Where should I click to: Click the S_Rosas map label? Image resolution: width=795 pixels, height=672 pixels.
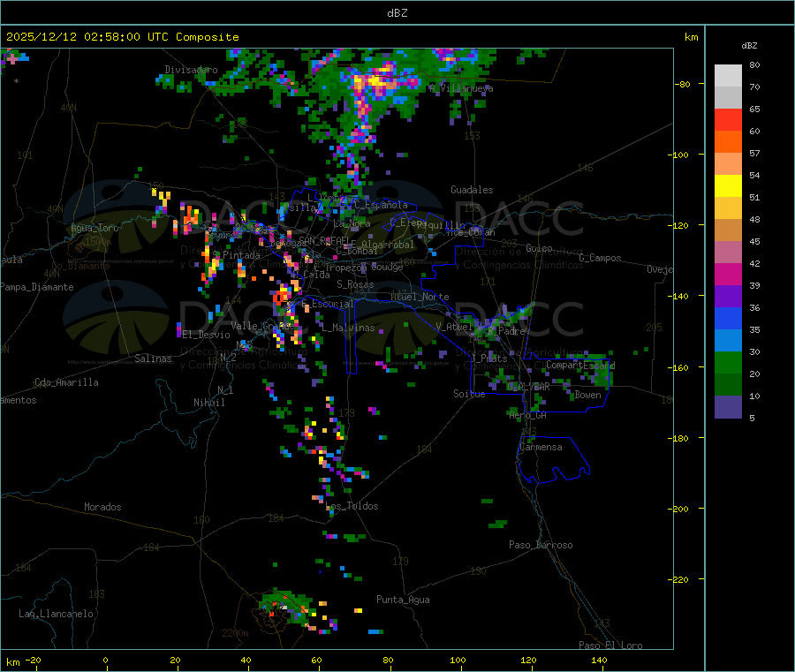355,285
